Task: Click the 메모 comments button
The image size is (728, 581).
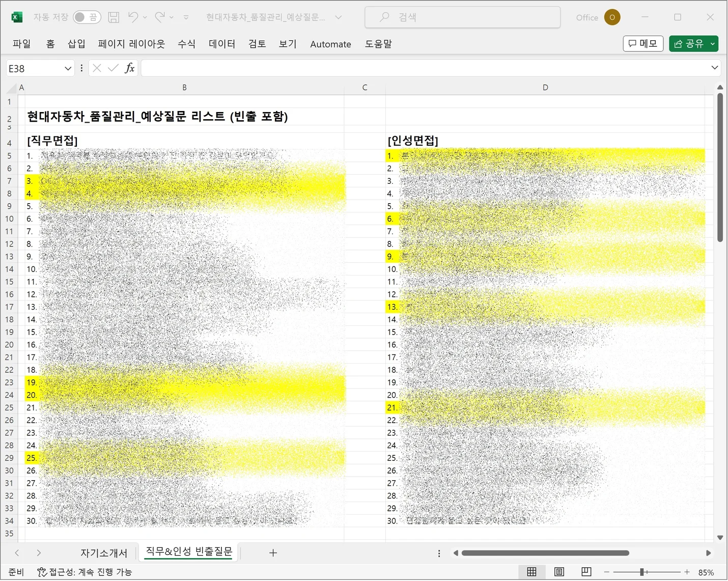Action: [x=643, y=44]
